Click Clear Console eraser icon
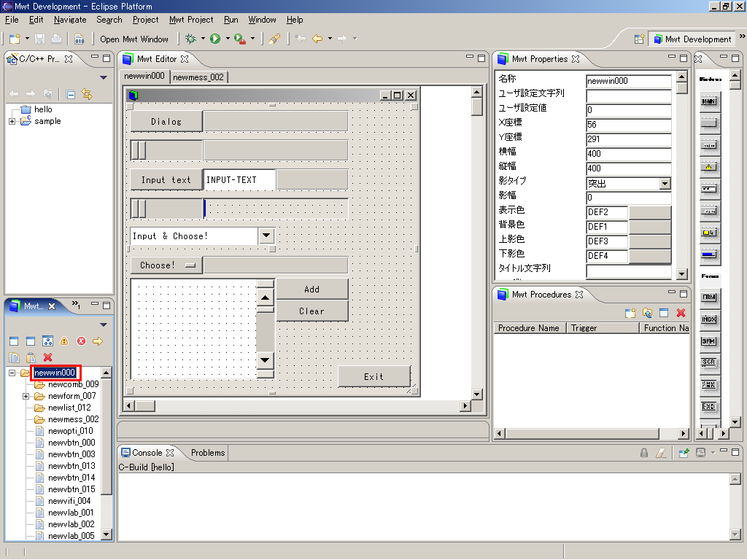 click(661, 452)
